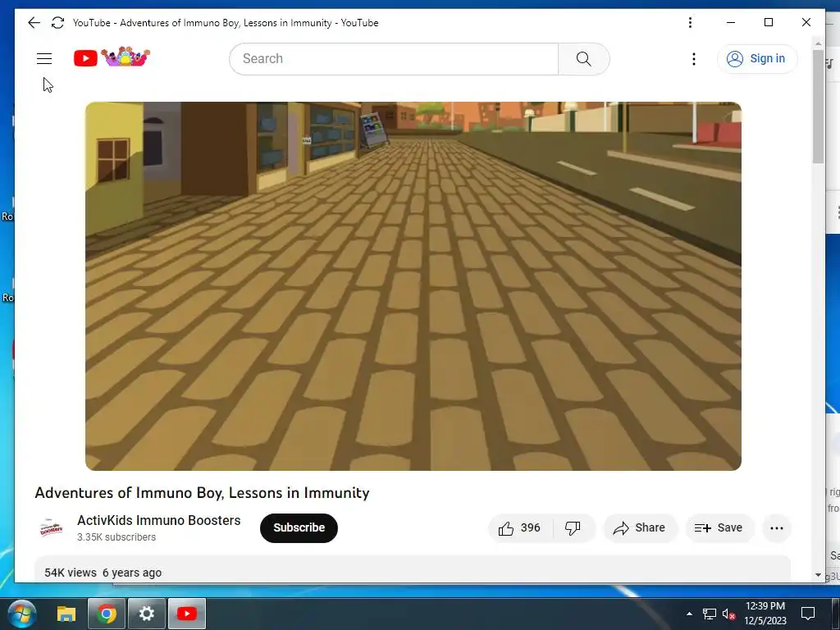Screen dimensions: 840x630
Task: Go back with the window back arrow
Action: 34,22
